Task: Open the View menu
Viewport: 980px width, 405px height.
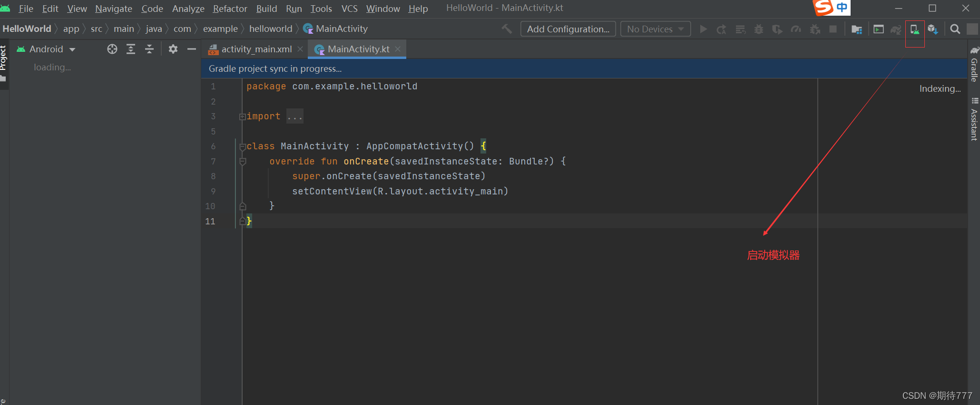Action: pos(77,9)
